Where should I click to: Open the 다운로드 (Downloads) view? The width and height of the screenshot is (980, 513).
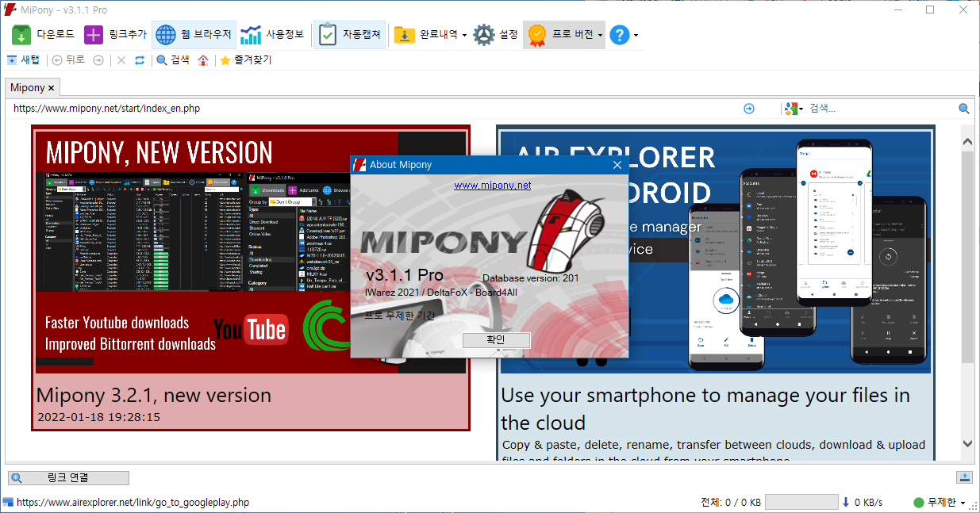point(44,35)
